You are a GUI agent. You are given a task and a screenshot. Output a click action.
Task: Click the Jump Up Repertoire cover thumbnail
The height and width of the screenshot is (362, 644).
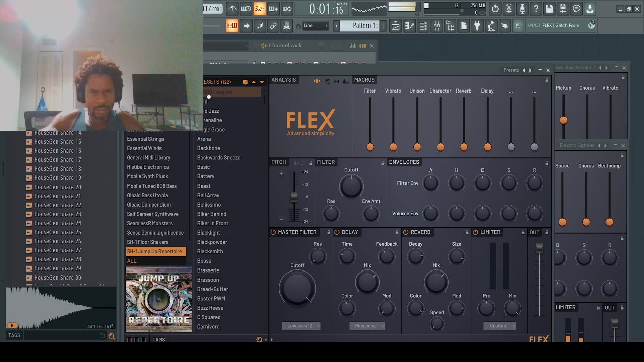[159, 300]
